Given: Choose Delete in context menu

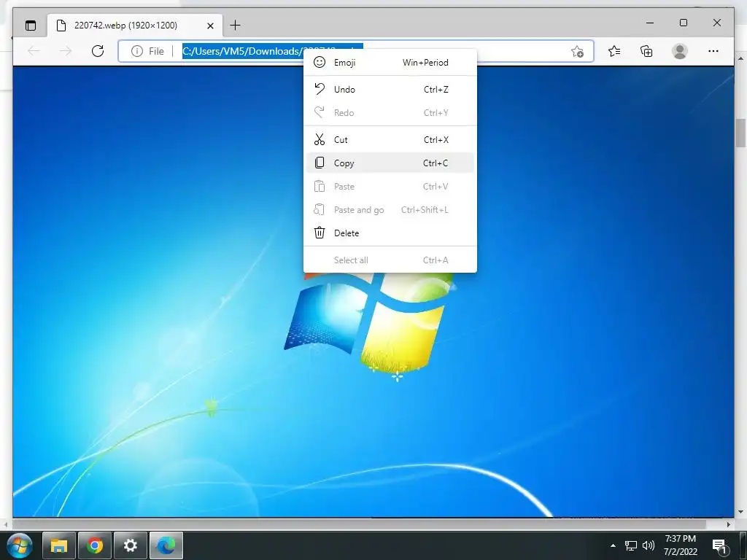Looking at the screenshot, I should [x=390, y=233].
